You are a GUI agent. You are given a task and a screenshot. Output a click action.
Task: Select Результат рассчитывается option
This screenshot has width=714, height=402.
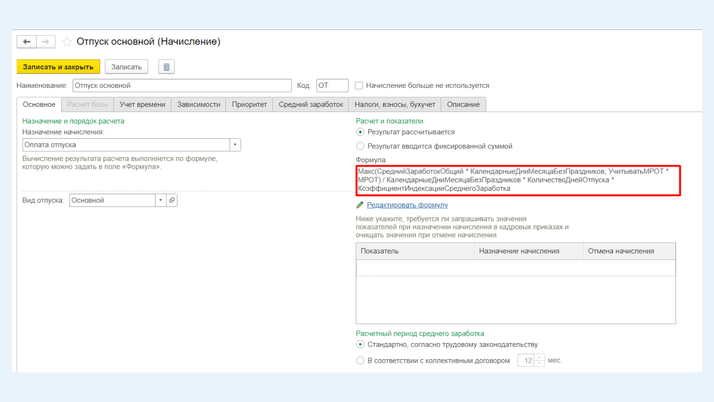pyautogui.click(x=360, y=132)
